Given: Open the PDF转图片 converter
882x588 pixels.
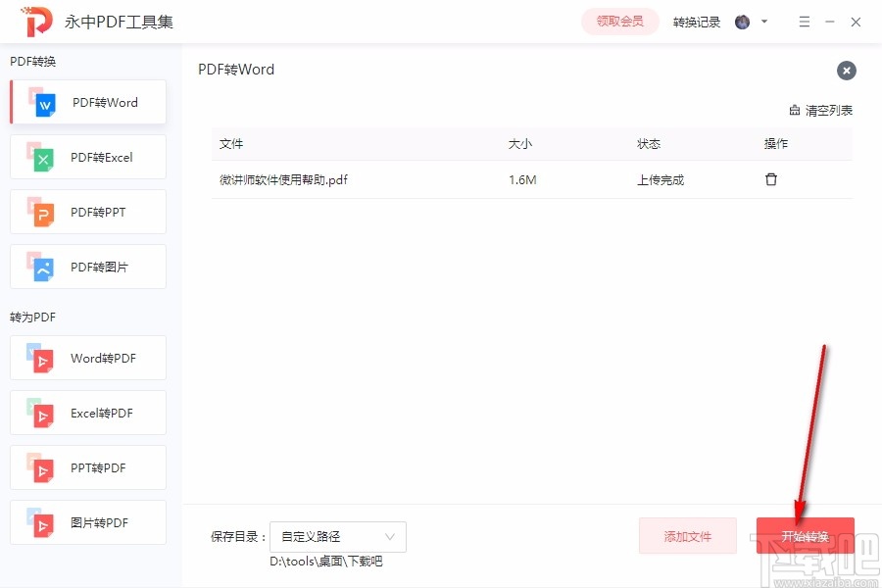Looking at the screenshot, I should pos(86,267).
